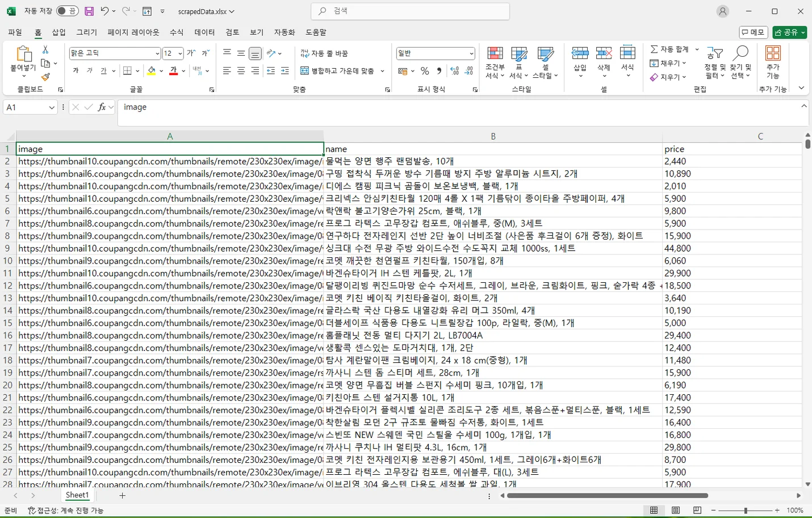This screenshot has height=518, width=812.
Task: Open the number format dropdown 일반
Action: tap(471, 53)
